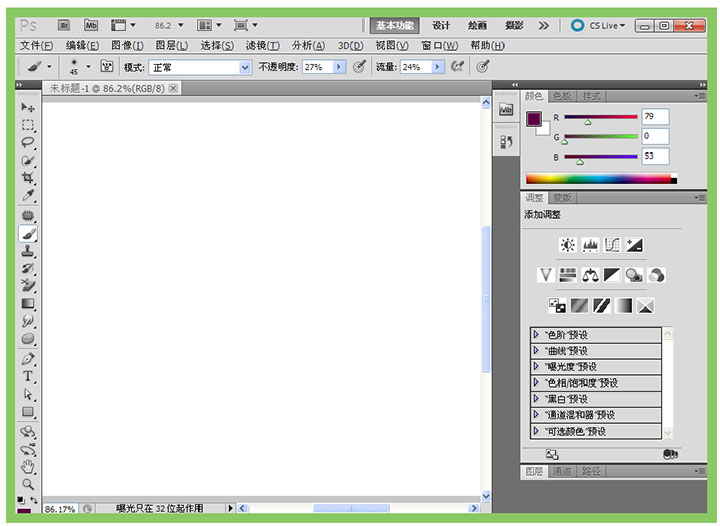Select the Move tool

(x=28, y=107)
